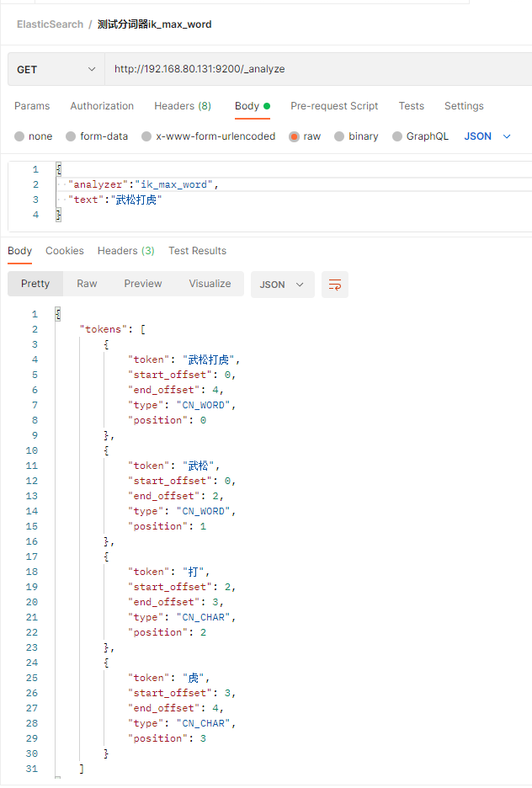This screenshot has height=788, width=532.
Task: Select the GraphQL body type
Action: pos(421,136)
